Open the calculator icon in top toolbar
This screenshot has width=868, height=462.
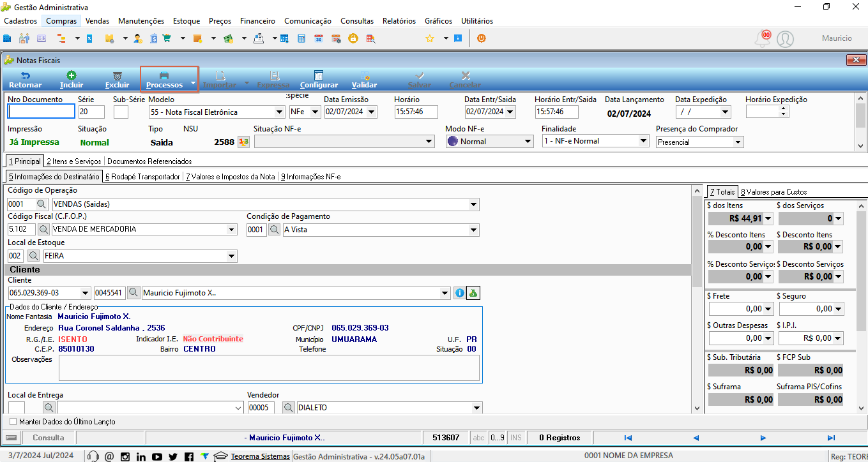pyautogui.click(x=301, y=38)
